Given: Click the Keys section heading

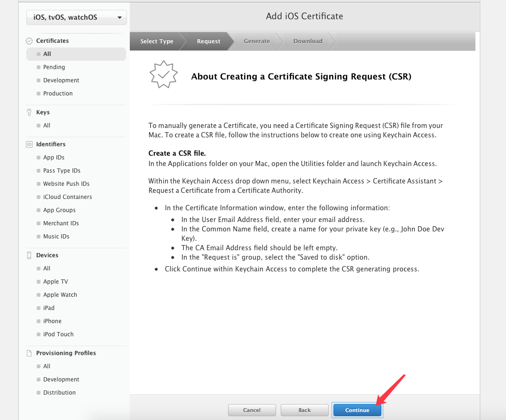Looking at the screenshot, I should [43, 112].
